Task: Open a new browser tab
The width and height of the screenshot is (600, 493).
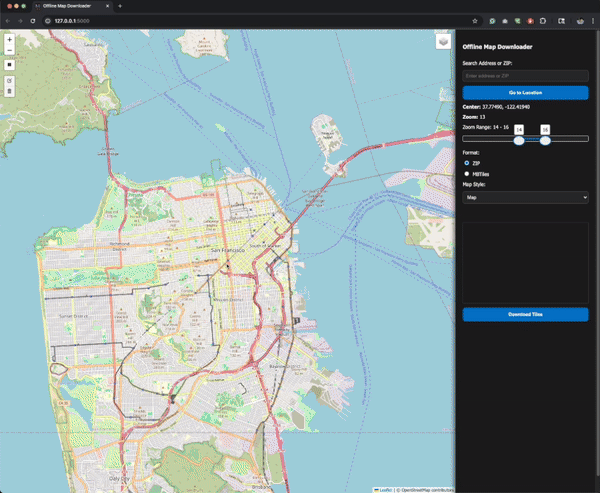Action: point(120,6)
